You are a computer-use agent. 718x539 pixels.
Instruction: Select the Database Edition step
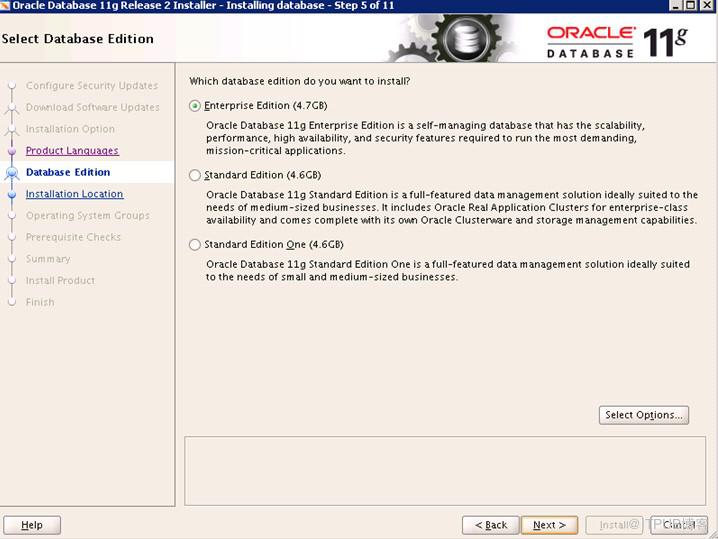click(x=68, y=172)
